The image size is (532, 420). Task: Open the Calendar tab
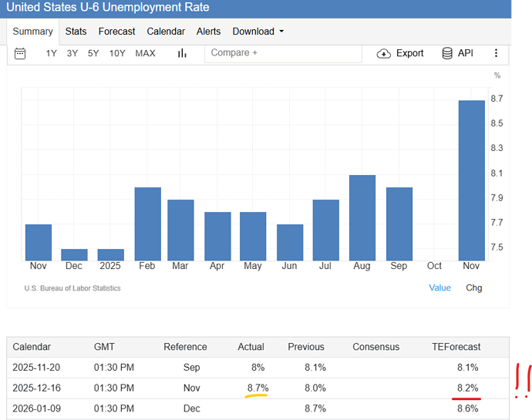166,32
